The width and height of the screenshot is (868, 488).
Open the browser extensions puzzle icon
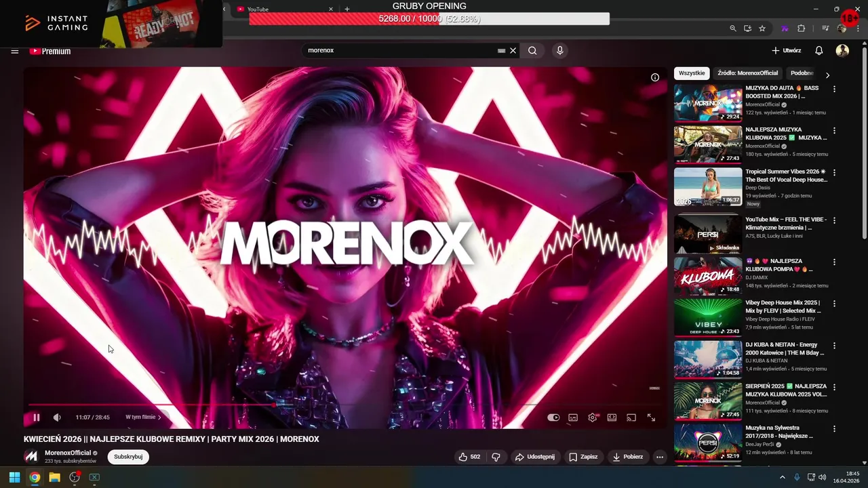[x=802, y=28]
